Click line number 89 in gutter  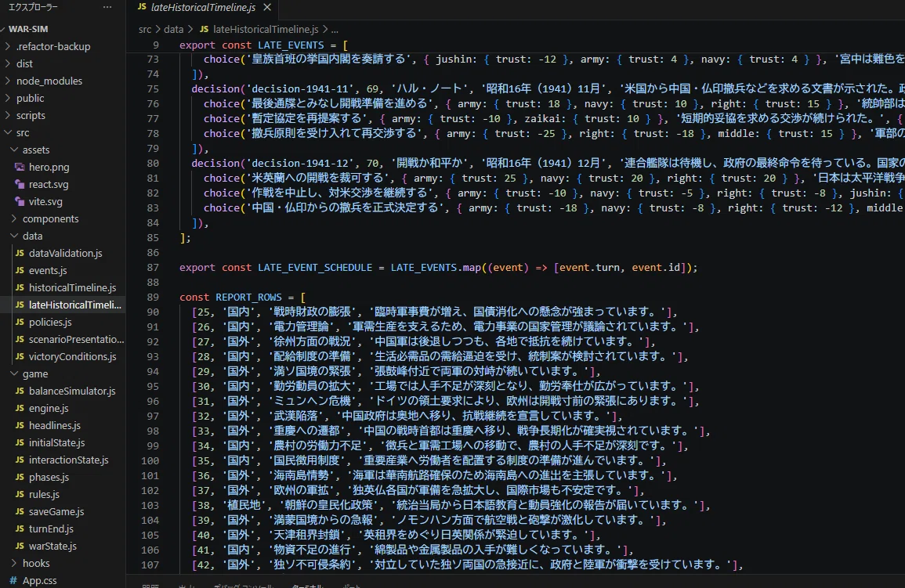pos(152,298)
